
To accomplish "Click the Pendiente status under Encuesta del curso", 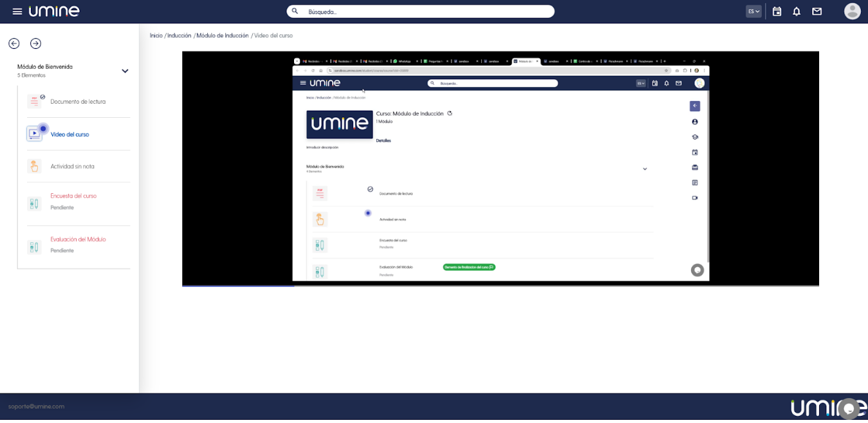I will (62, 207).
